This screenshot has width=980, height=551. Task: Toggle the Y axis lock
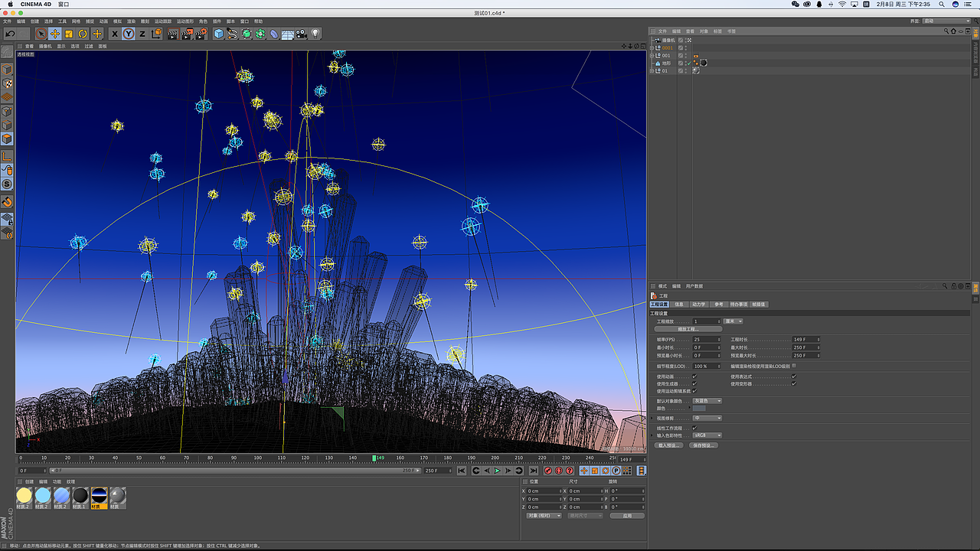pos(129,34)
